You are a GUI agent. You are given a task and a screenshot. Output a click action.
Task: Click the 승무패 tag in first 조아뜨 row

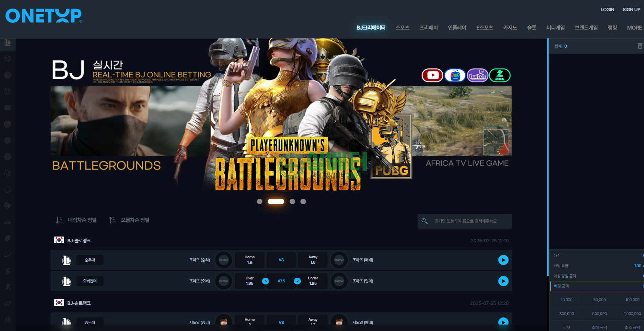[90, 260]
